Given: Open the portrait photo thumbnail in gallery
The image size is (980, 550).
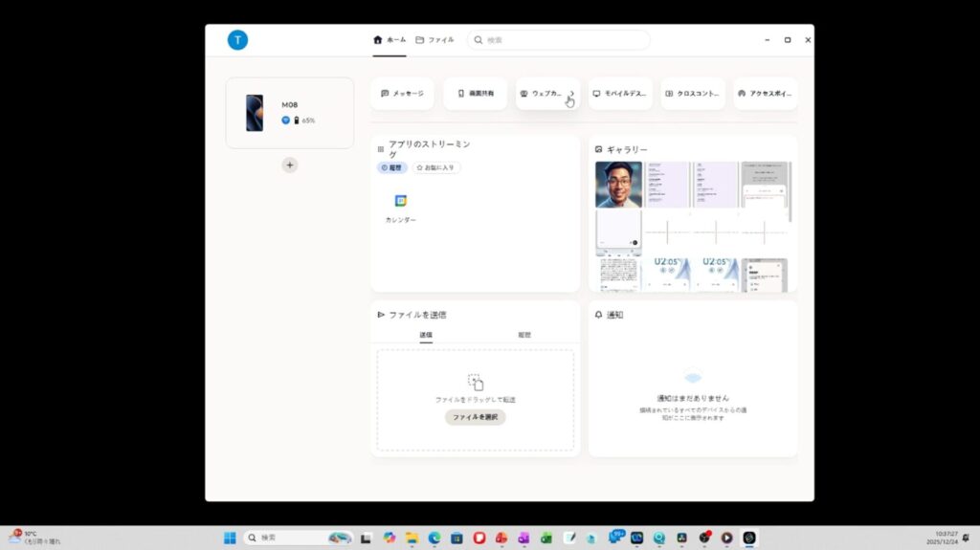Looking at the screenshot, I should (618, 184).
